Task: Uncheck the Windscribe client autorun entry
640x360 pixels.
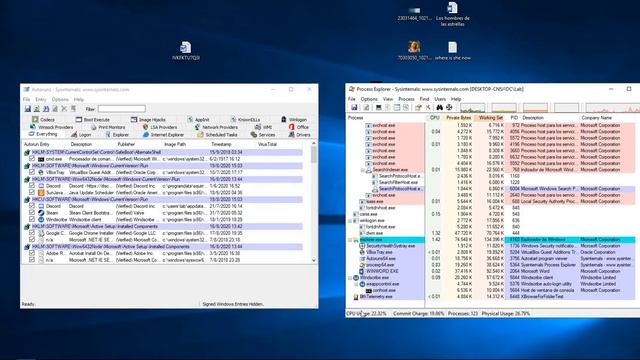Action: tap(32, 219)
